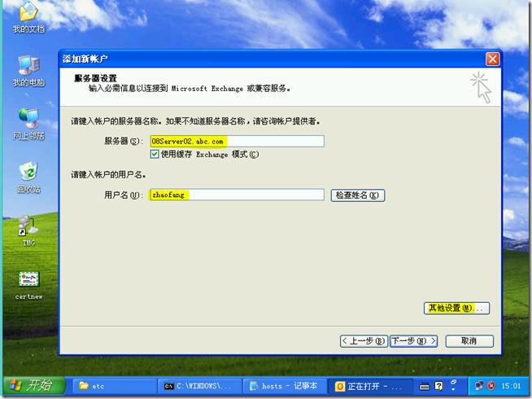The image size is (532, 399).
Task: Switch to Outlook 正在打开 taskbar item
Action: coord(370,386)
